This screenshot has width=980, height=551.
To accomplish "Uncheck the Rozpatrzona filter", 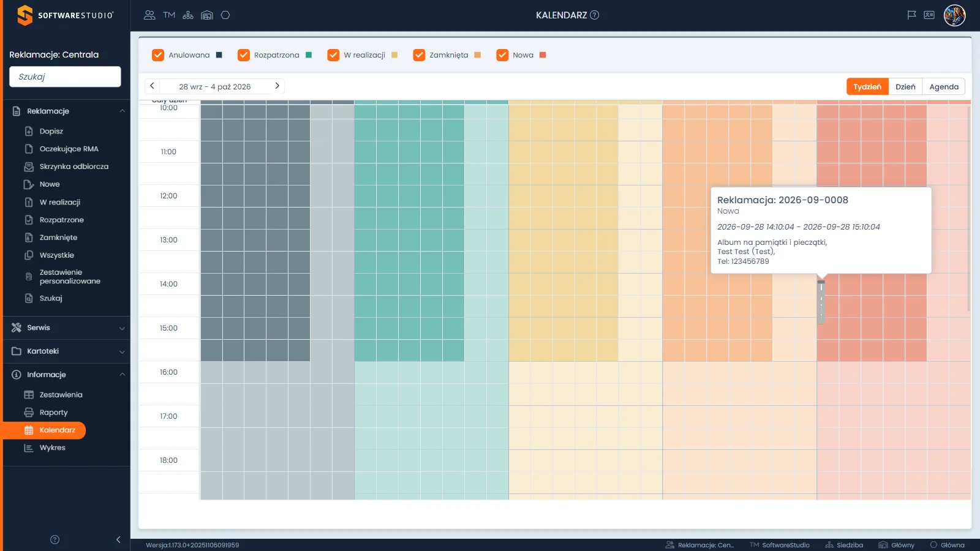I will tap(244, 55).
